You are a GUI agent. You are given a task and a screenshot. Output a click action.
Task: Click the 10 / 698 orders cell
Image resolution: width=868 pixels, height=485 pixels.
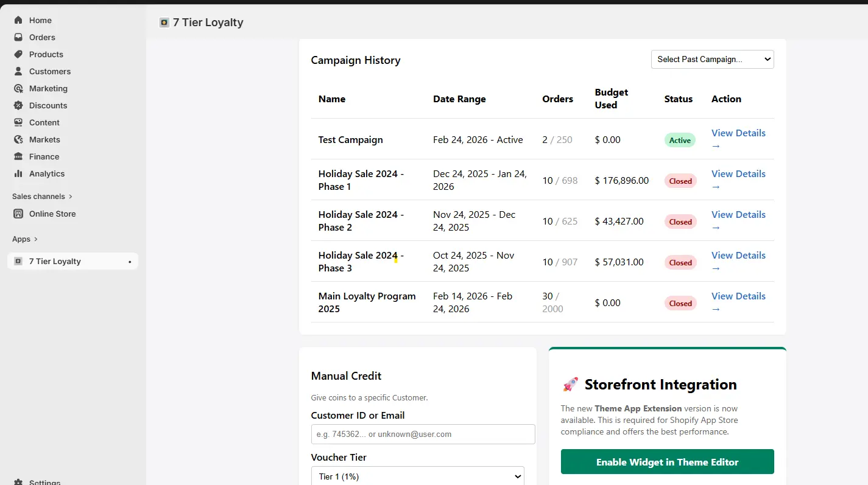click(560, 180)
